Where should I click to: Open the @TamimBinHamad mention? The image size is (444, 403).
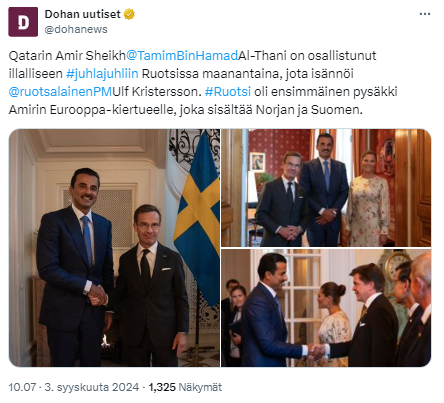click(182, 56)
